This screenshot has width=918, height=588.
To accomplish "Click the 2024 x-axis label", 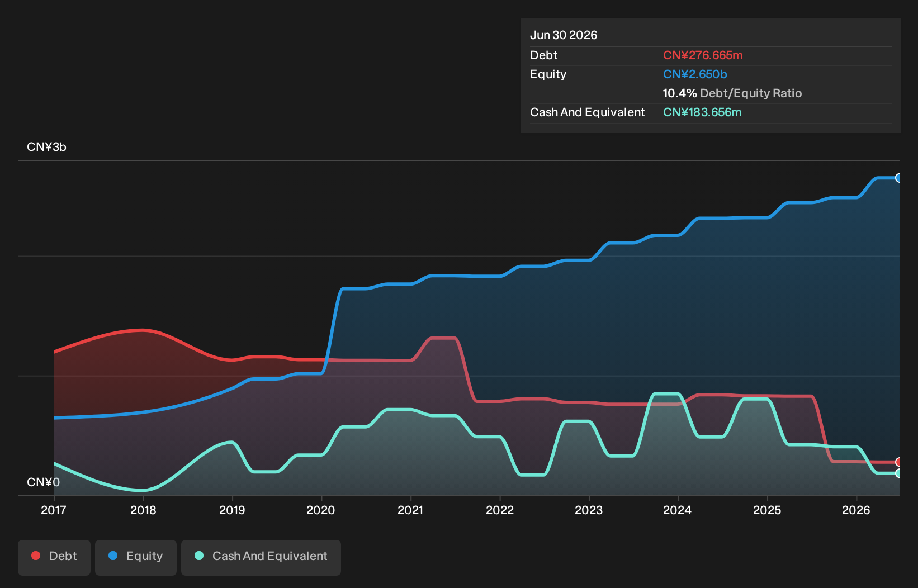I will coord(678,510).
